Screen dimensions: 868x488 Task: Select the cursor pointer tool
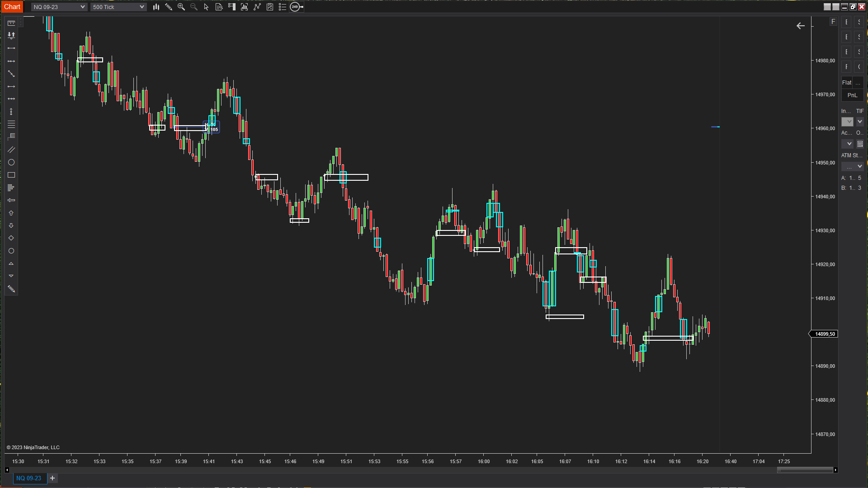click(x=207, y=7)
